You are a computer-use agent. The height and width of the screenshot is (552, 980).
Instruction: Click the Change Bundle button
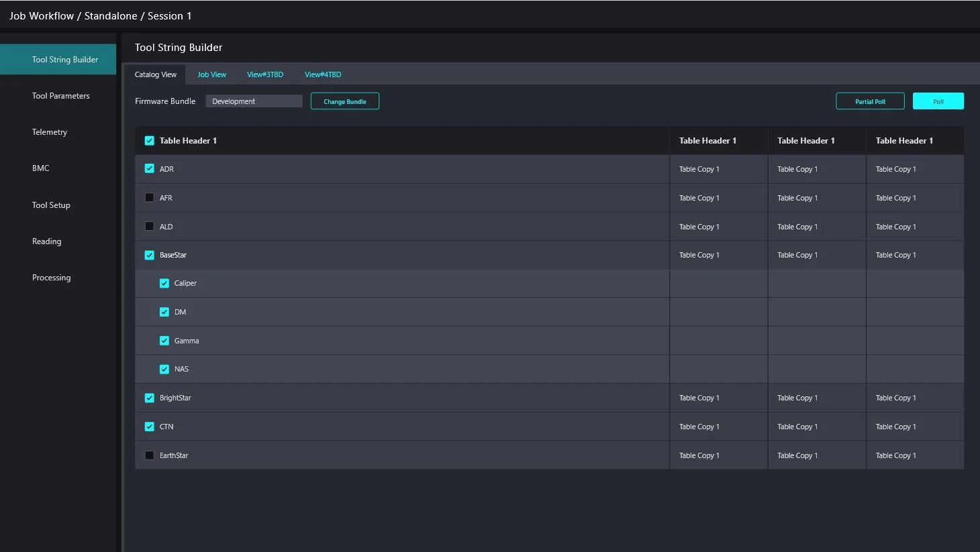pyautogui.click(x=345, y=101)
